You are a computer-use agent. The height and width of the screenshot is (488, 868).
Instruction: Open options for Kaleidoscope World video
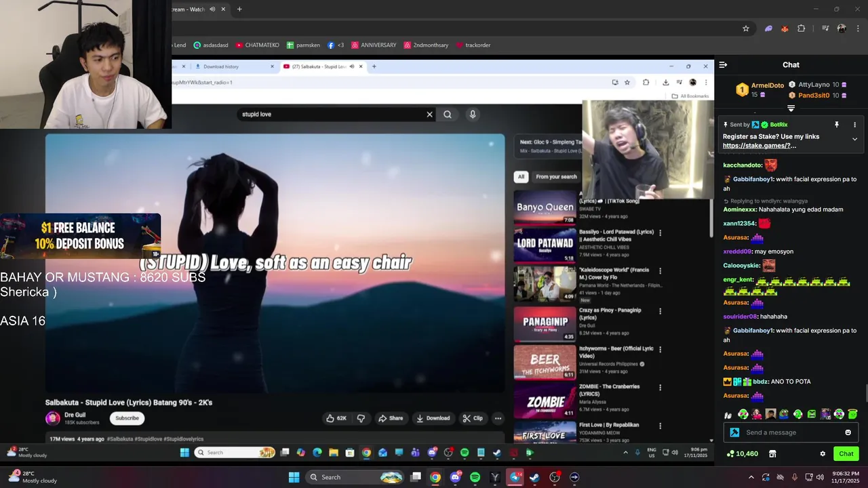[660, 271]
